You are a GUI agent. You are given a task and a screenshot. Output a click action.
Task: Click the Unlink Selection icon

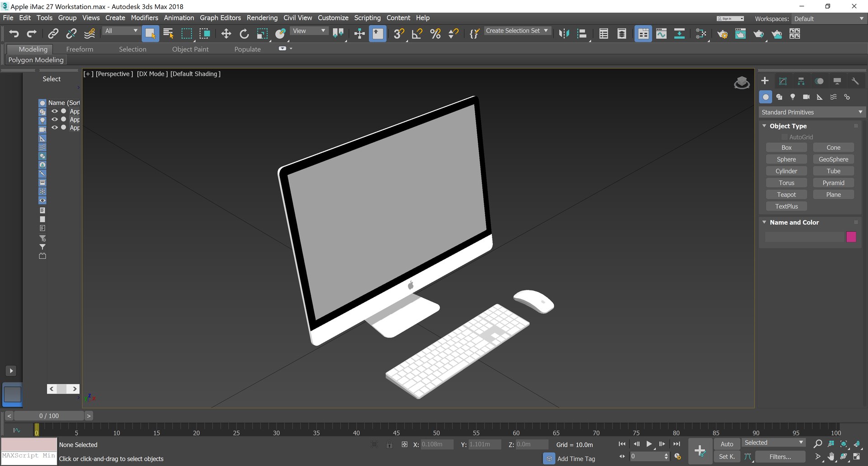click(x=71, y=33)
